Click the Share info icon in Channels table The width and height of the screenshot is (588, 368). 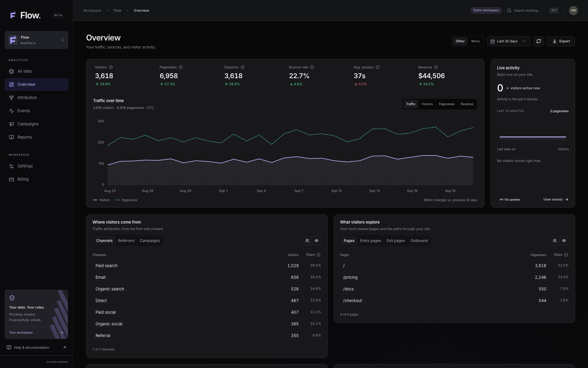tap(318, 255)
